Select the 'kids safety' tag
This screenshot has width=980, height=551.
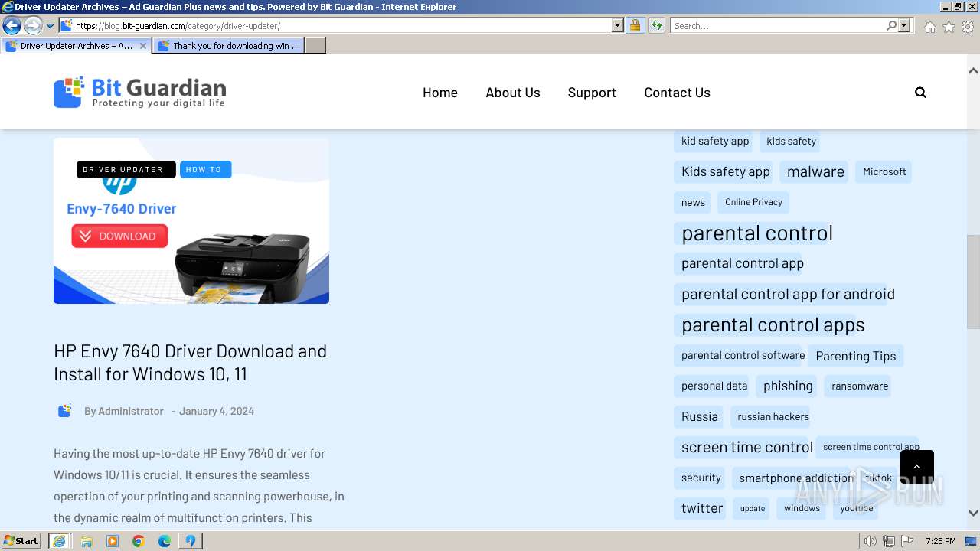[x=792, y=141]
